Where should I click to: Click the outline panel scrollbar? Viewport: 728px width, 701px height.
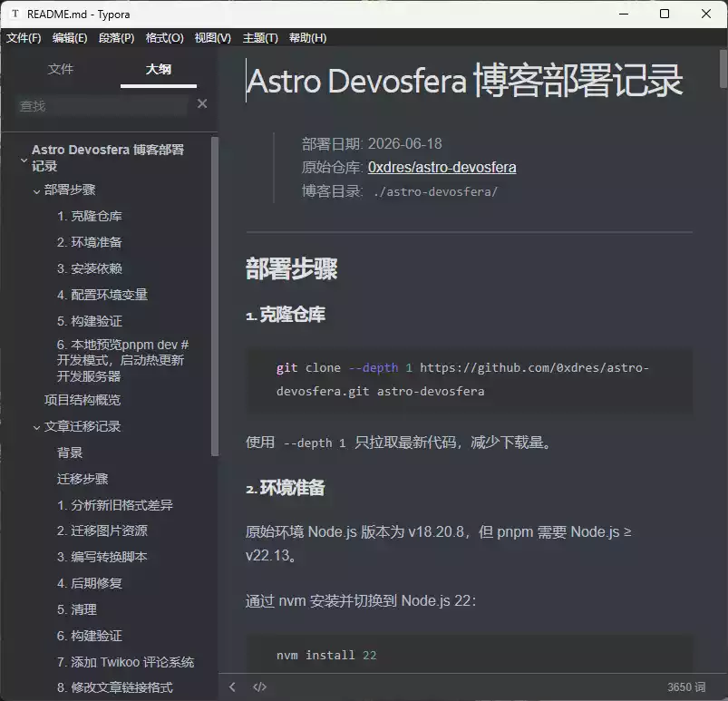pyautogui.click(x=215, y=297)
